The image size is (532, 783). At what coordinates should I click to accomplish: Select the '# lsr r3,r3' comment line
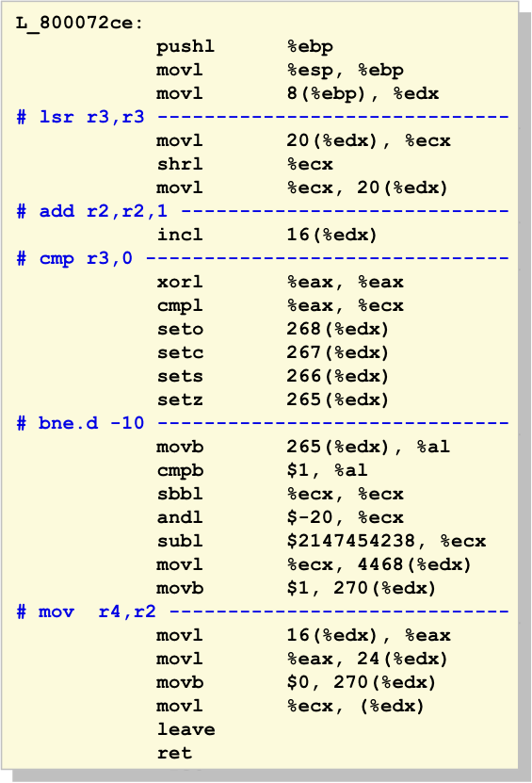click(x=80, y=117)
